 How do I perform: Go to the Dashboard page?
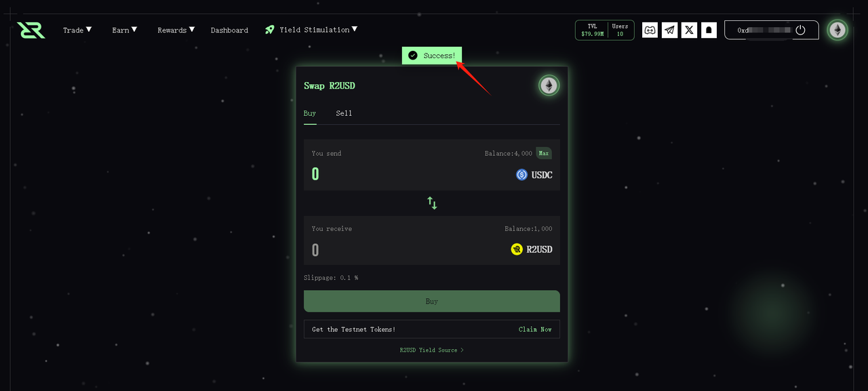pyautogui.click(x=229, y=30)
